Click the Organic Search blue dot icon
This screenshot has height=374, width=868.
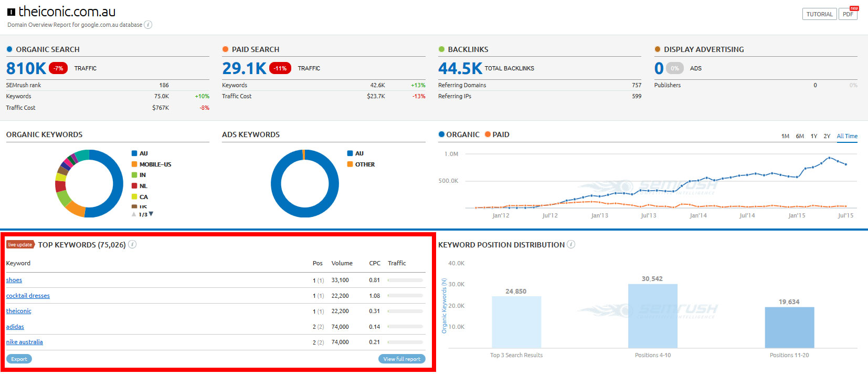tap(9, 49)
